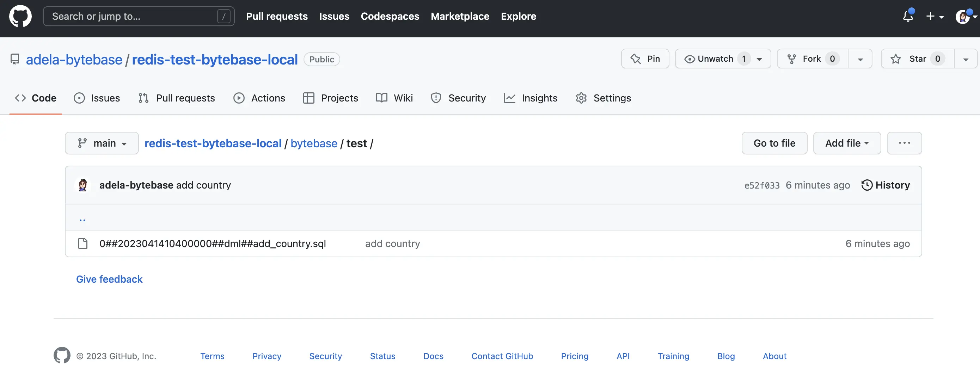This screenshot has height=375, width=980.
Task: Expand the Fork dropdown arrow
Action: point(860,59)
